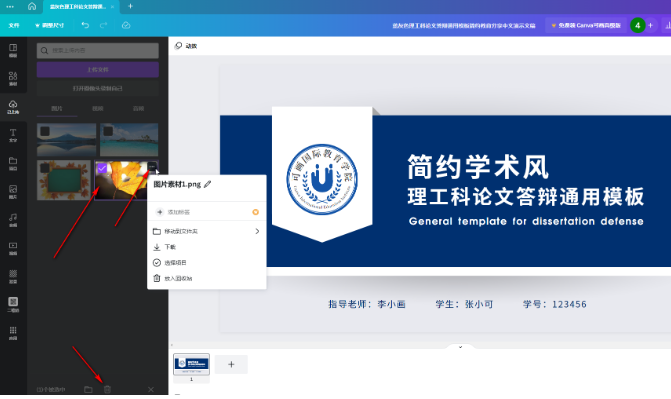The height and width of the screenshot is (399, 671).
Task: Open the Text panel in sidebar
Action: [13, 135]
